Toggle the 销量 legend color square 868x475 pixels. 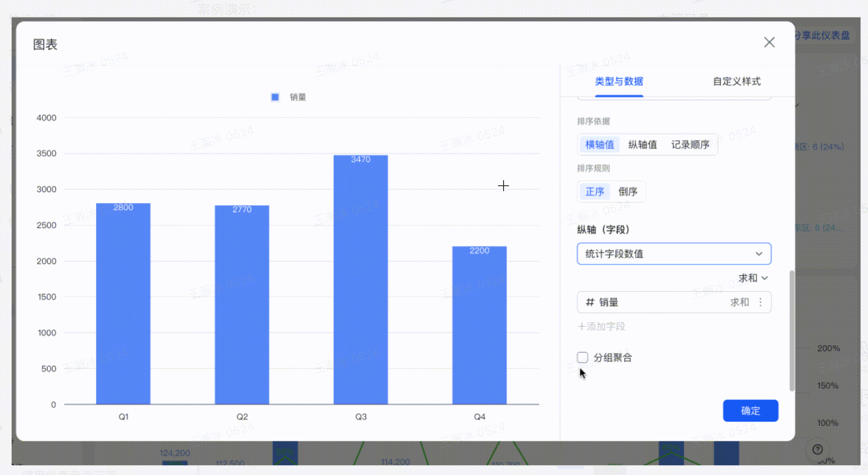point(275,97)
